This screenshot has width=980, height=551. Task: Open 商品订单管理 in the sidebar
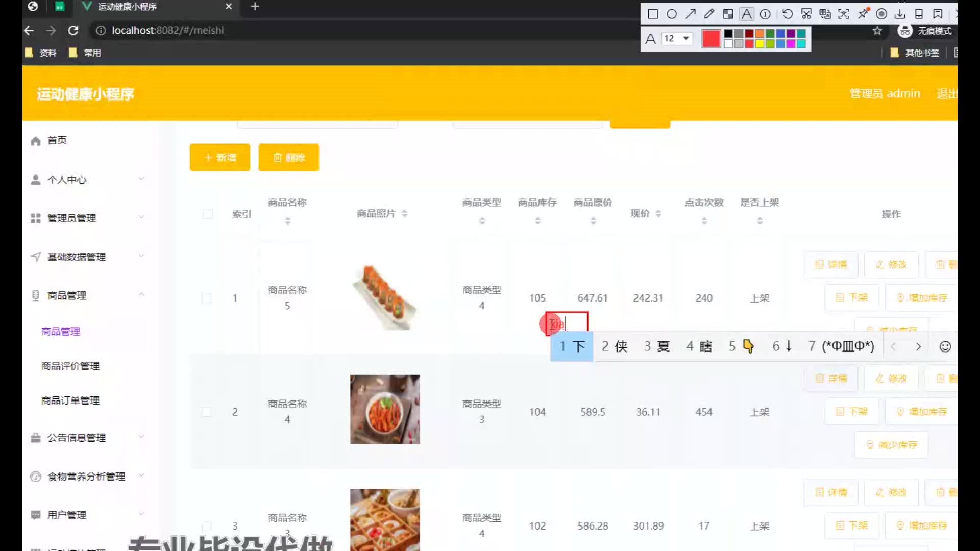[x=70, y=400]
